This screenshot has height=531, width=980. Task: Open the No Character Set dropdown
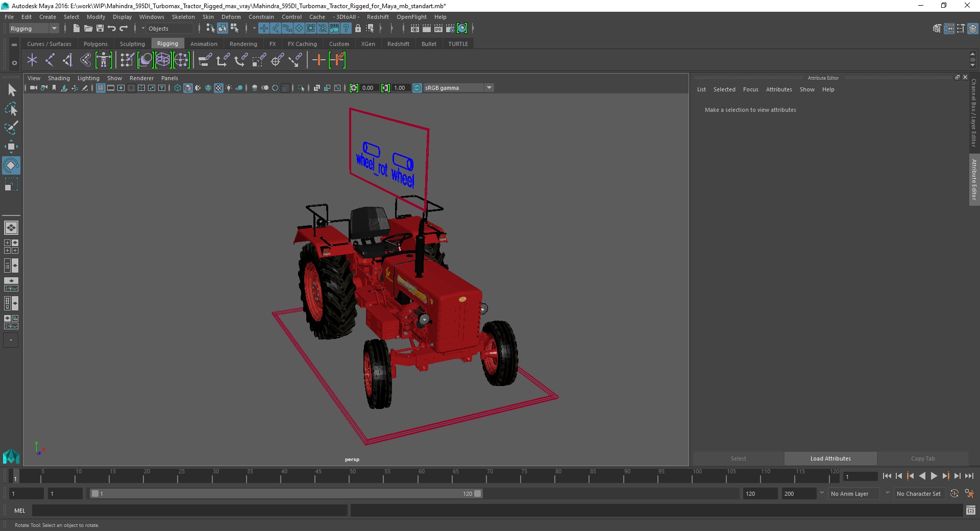click(x=919, y=494)
